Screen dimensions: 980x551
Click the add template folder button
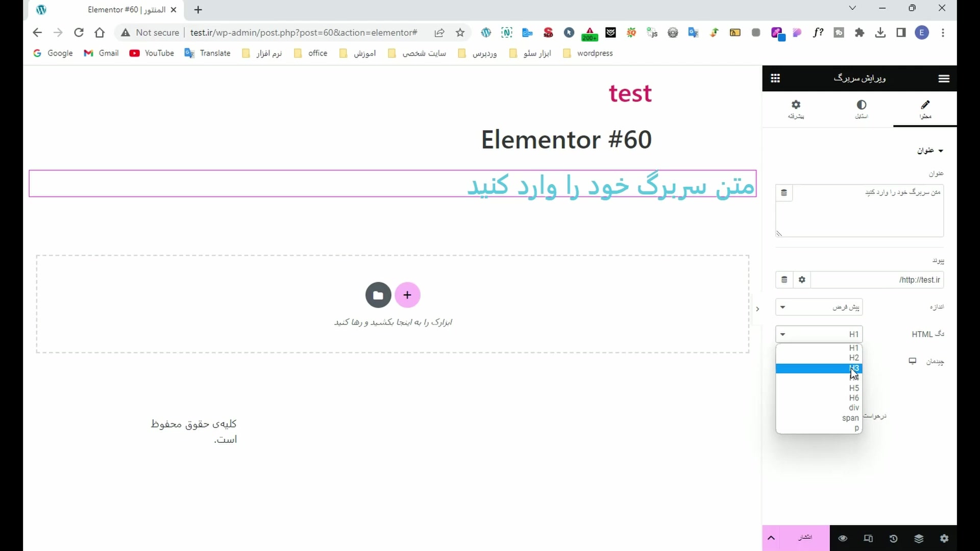pos(378,295)
